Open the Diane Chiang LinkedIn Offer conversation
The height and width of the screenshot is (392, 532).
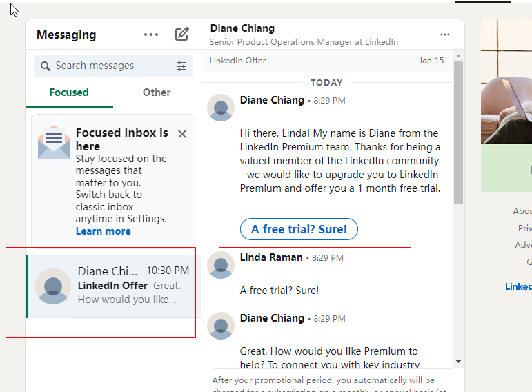tap(128, 286)
